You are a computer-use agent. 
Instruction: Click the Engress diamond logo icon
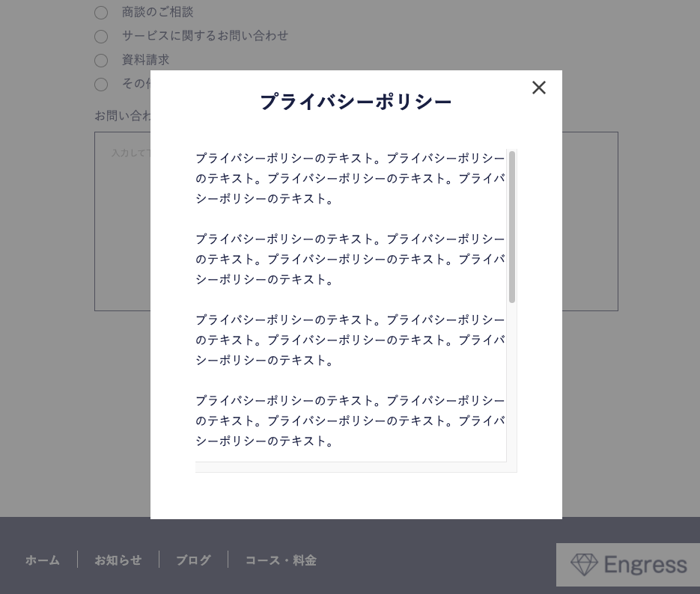click(584, 565)
